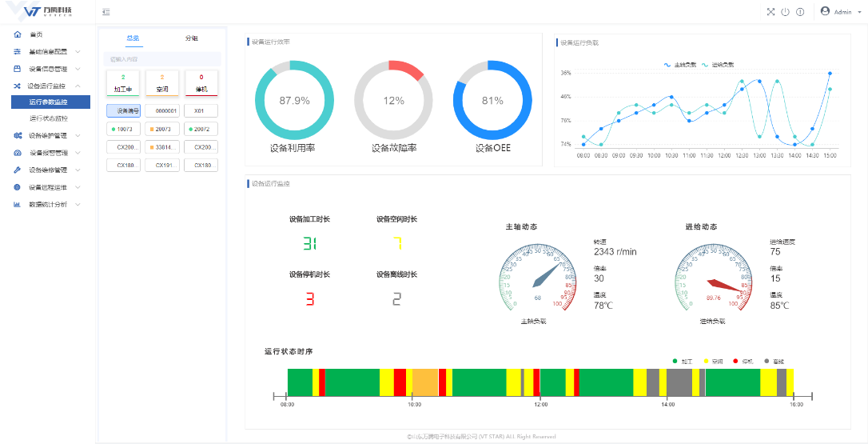Viewport: 868px width, 444px height.
Task: Toggle the green 加工 legend in timeline
Action: 681,362
